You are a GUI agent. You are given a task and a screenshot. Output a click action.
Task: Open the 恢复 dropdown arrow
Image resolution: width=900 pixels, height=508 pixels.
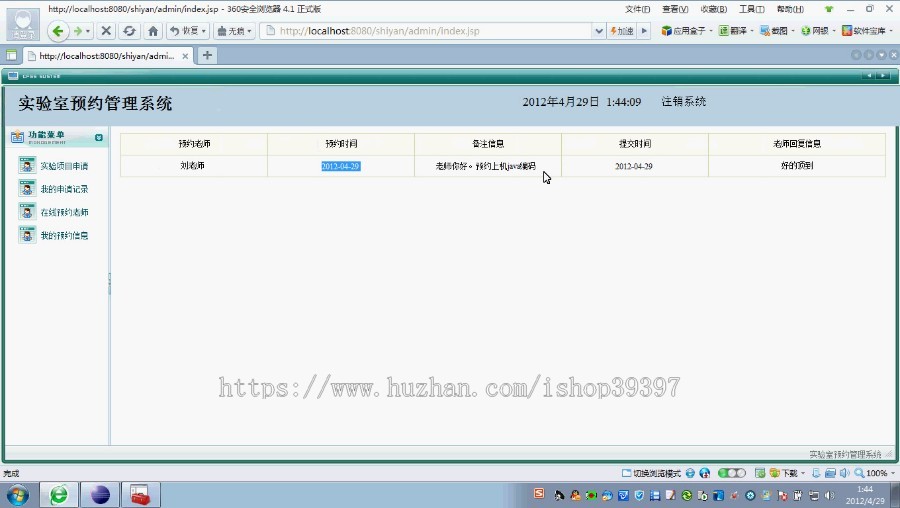204,31
